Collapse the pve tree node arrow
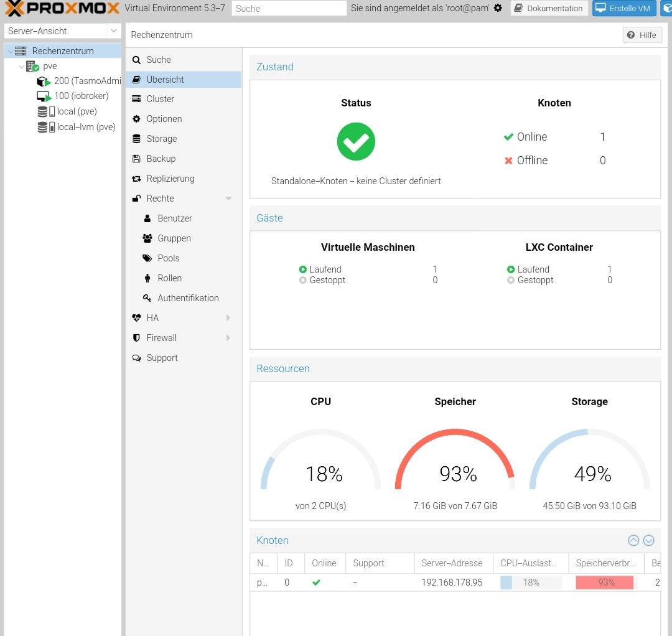672x636 pixels. click(21, 67)
